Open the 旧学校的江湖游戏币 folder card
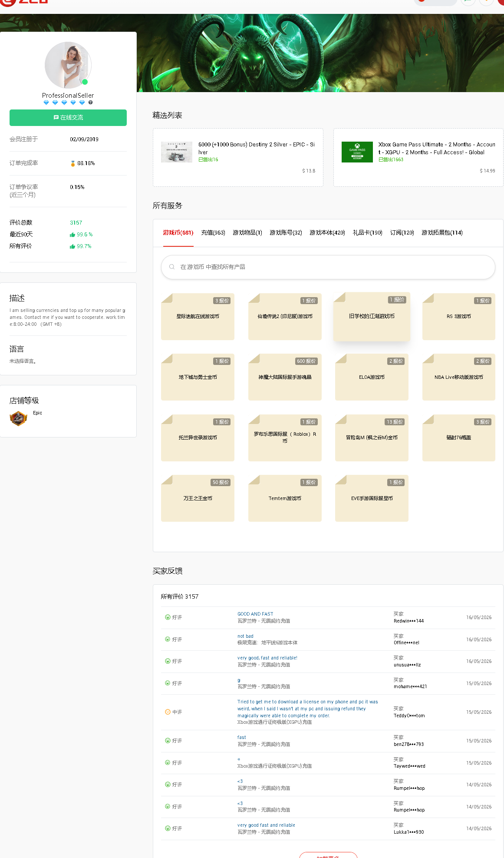Screen dimensions: 504x858 pos(372,317)
